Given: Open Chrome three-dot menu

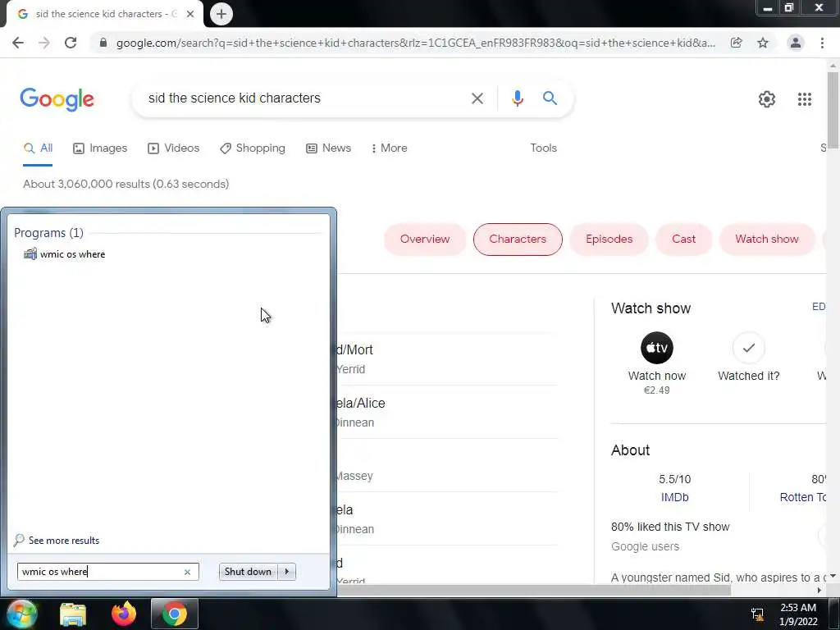Looking at the screenshot, I should 822,43.
